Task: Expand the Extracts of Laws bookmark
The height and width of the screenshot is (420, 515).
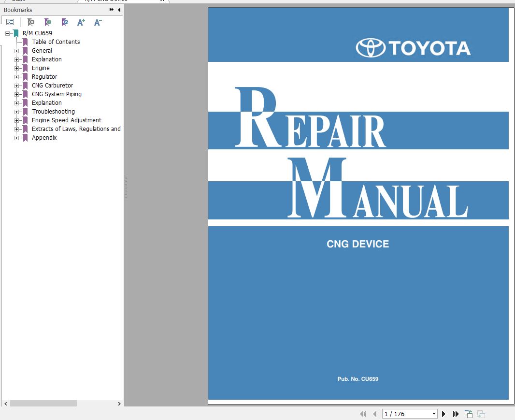Action: coord(16,129)
